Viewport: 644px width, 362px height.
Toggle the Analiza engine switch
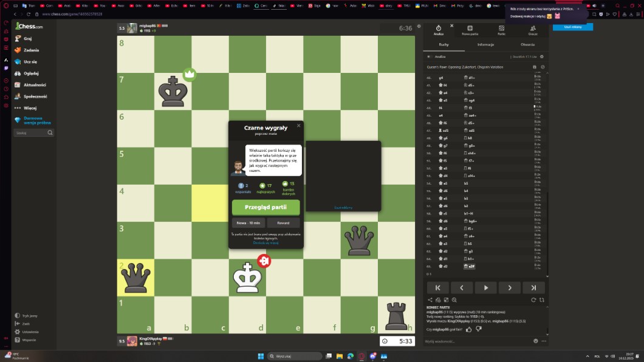[429, 56]
